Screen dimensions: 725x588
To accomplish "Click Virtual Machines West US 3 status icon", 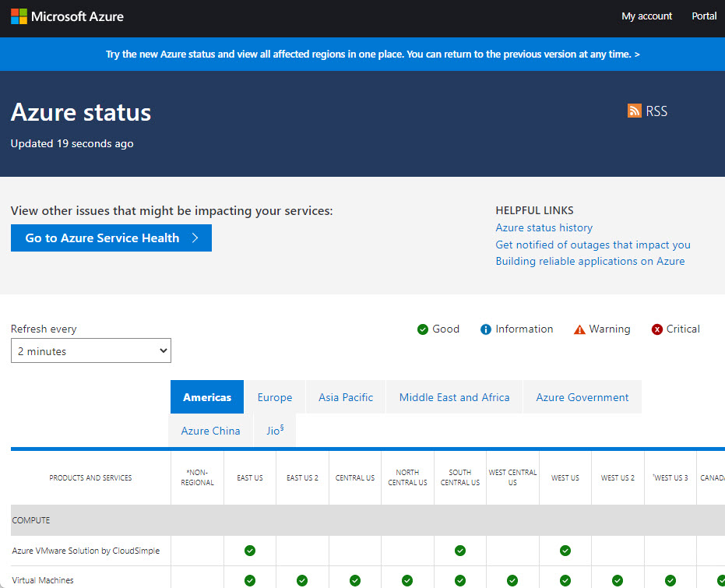I will [x=670, y=580].
